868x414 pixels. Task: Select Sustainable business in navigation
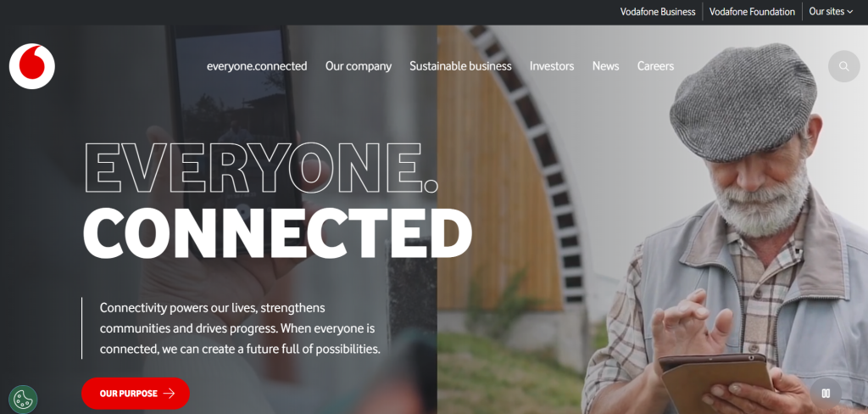point(460,66)
